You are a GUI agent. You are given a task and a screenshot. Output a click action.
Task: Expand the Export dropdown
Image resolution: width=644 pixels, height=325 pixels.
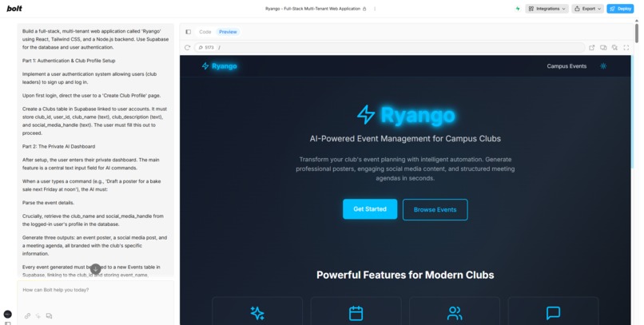coord(588,9)
